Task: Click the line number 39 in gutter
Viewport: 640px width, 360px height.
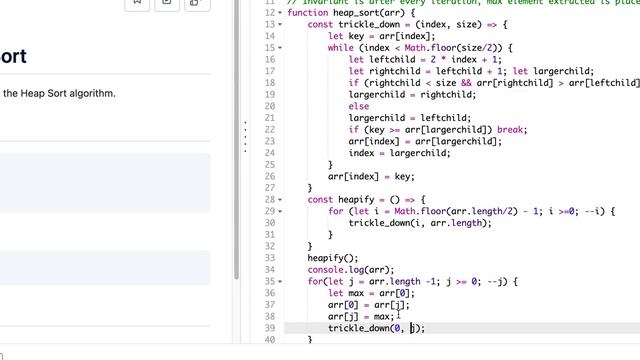Action: [x=270, y=328]
